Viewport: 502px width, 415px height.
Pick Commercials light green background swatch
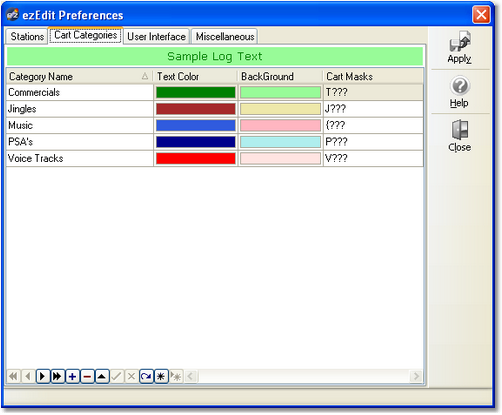[x=280, y=92]
